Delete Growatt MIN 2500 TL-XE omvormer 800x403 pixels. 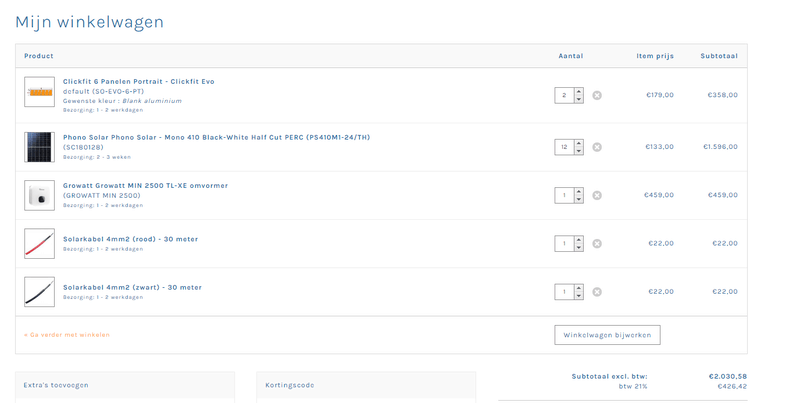(597, 195)
